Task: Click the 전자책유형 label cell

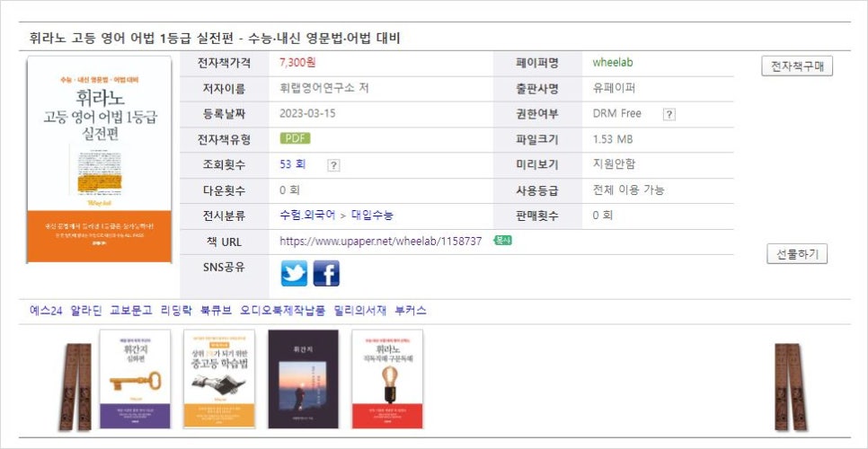Action: [225, 140]
